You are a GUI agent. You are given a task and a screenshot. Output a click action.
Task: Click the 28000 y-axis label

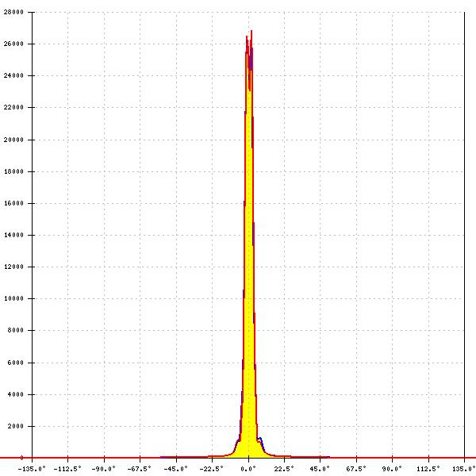click(x=13, y=12)
